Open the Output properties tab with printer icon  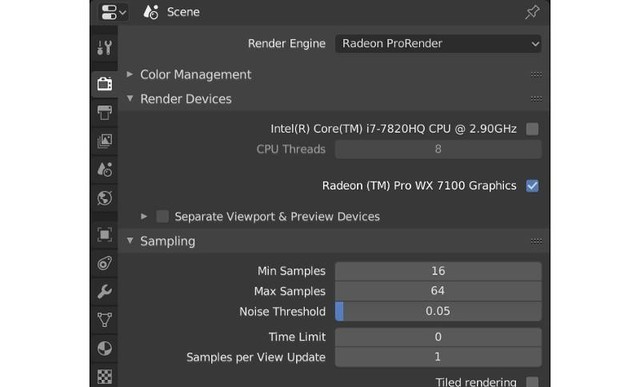tap(104, 112)
